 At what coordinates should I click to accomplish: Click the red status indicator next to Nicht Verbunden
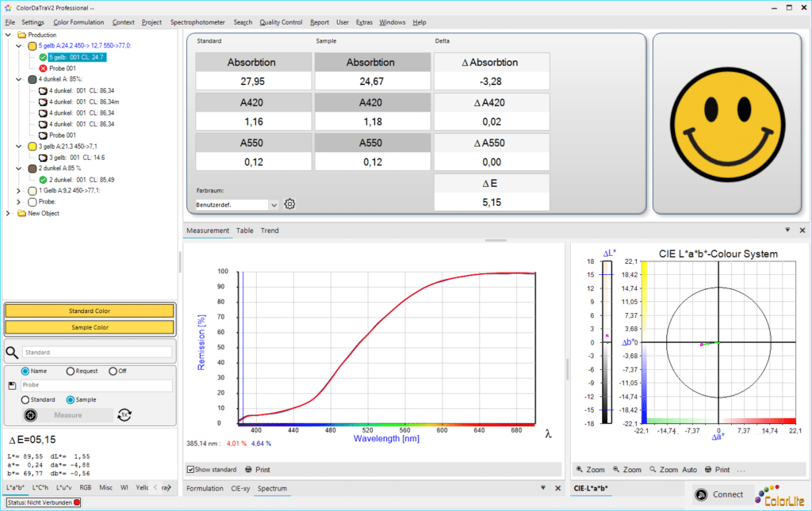77,502
